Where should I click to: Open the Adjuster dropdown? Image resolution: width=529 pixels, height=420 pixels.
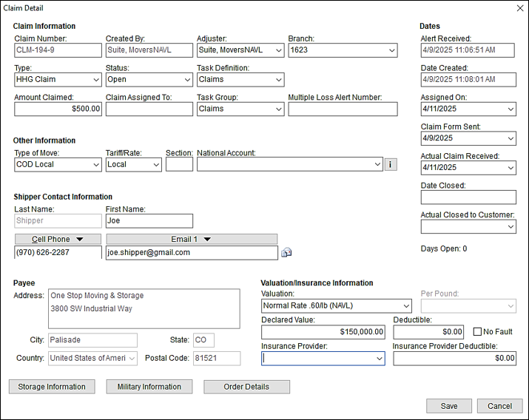tap(278, 50)
